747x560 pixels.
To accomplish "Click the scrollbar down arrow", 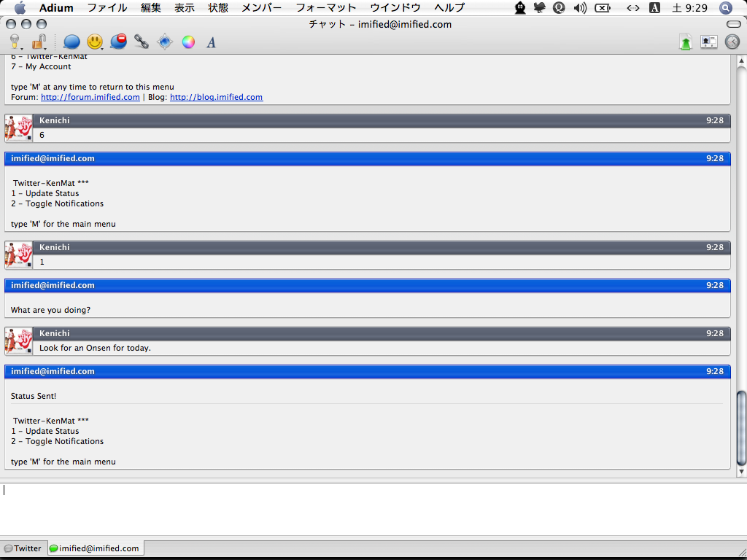I will click(741, 472).
